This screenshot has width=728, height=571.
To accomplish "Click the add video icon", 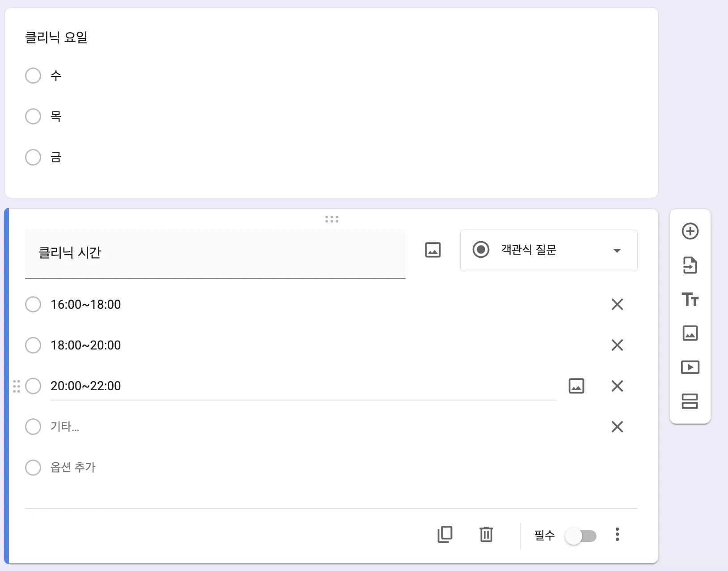I will 690,367.
